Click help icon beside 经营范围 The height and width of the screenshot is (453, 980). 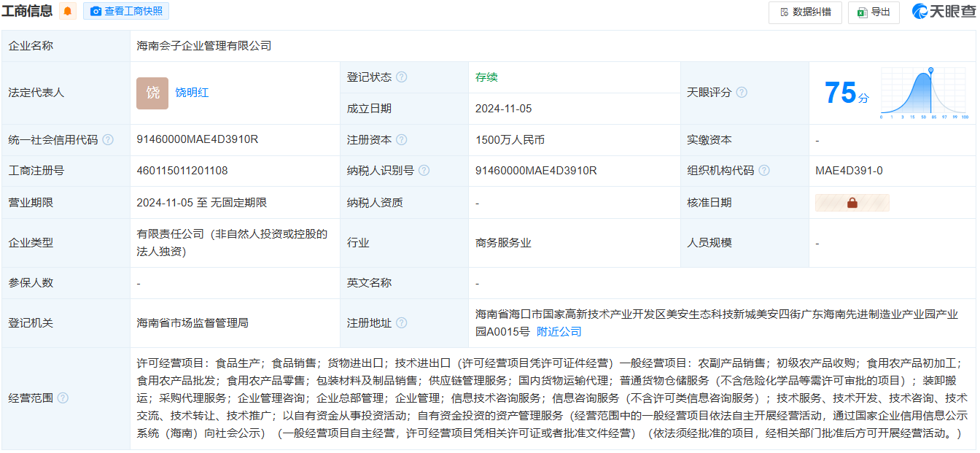[x=63, y=398]
